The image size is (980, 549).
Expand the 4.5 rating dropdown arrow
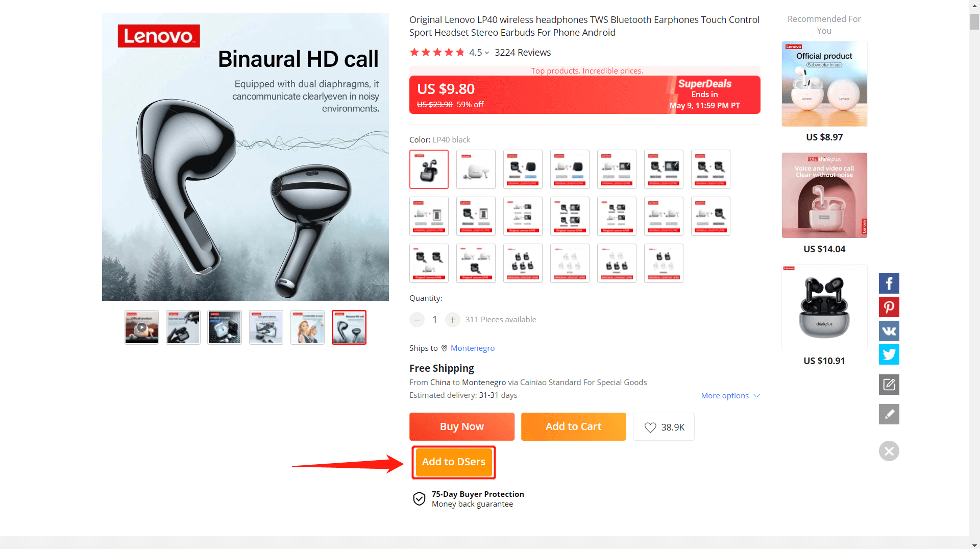(487, 53)
